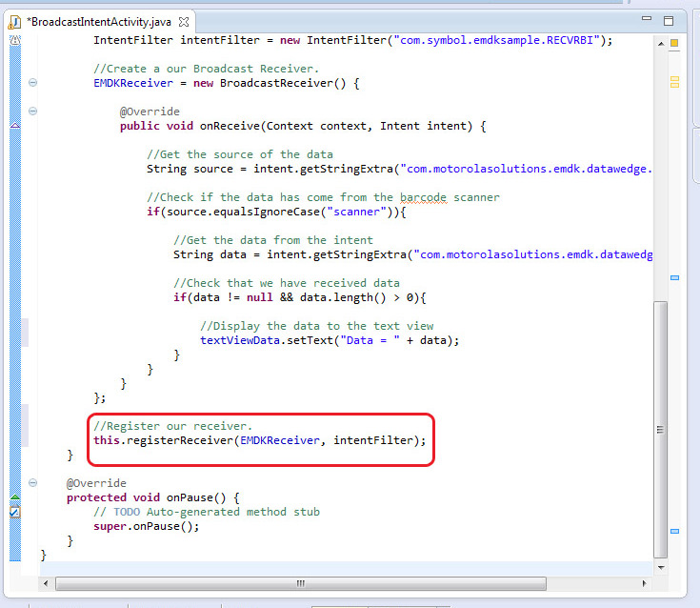Screen dimensions: 700x608
Task: Click the vertical scrollbar down arrow
Action: pos(660,565)
